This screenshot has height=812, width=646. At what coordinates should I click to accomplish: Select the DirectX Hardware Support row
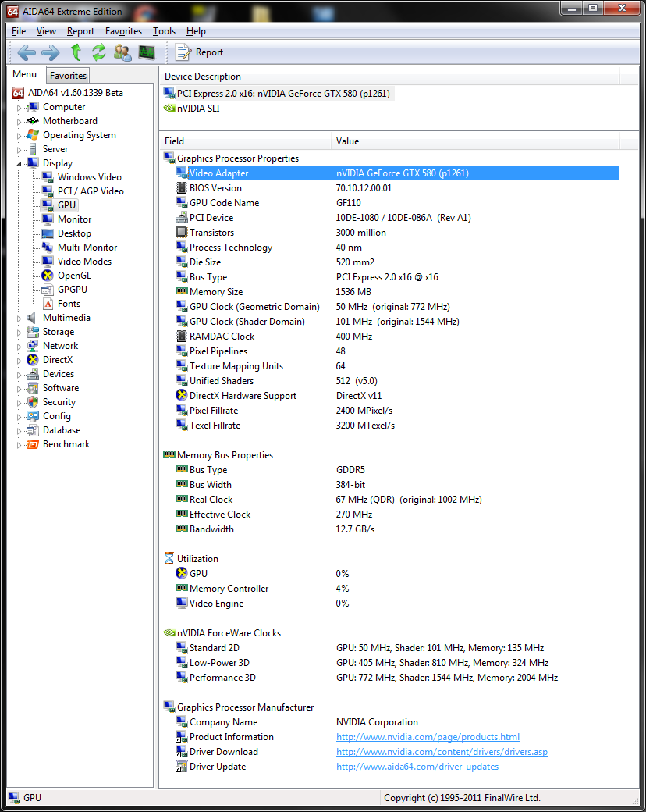[396, 396]
